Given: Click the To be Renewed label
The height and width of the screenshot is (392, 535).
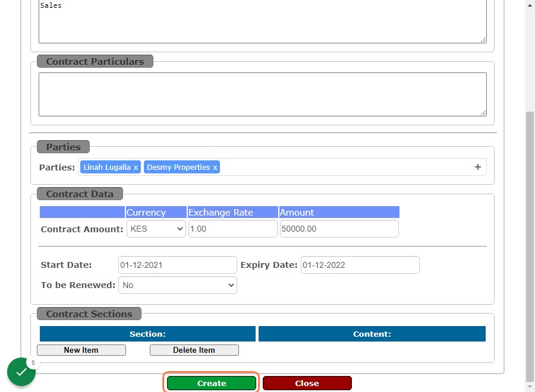Looking at the screenshot, I should [x=78, y=285].
